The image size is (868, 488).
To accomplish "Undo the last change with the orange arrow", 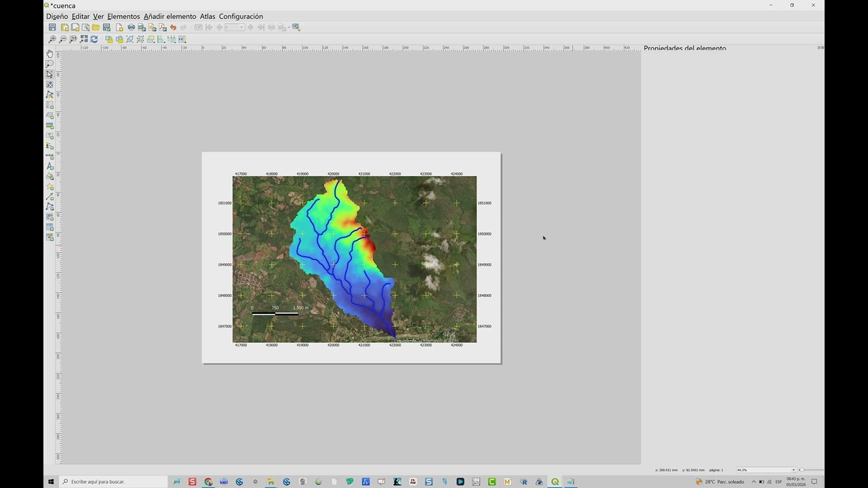I will 173,27.
